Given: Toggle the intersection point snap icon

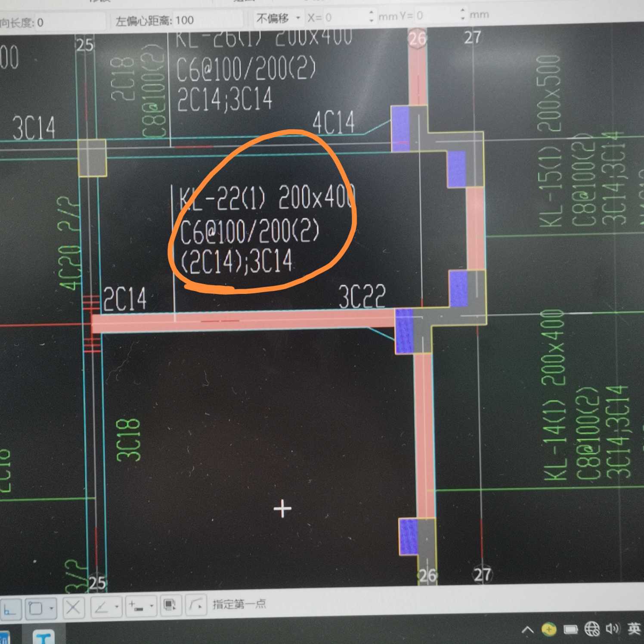Looking at the screenshot, I should point(73,608).
